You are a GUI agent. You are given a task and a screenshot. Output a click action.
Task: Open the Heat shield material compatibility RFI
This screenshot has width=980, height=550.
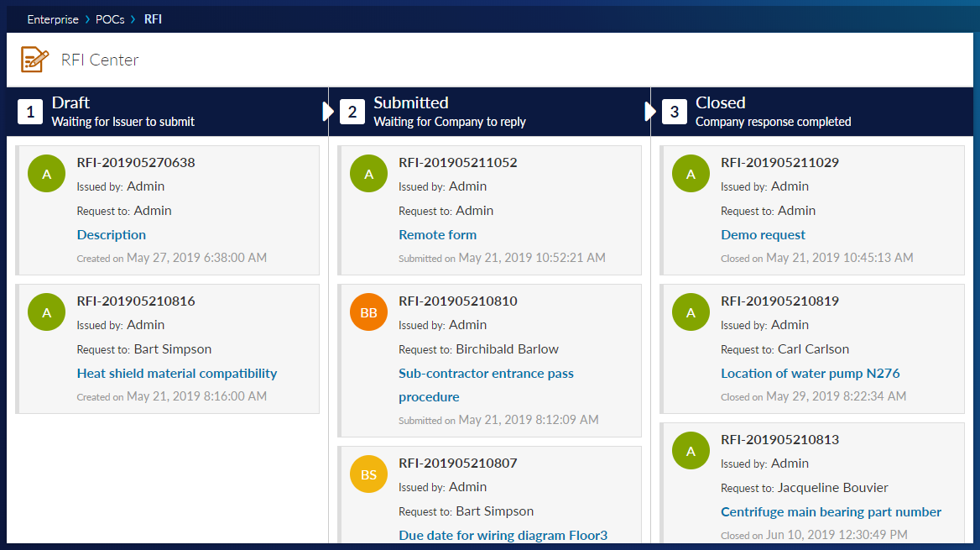[176, 374]
